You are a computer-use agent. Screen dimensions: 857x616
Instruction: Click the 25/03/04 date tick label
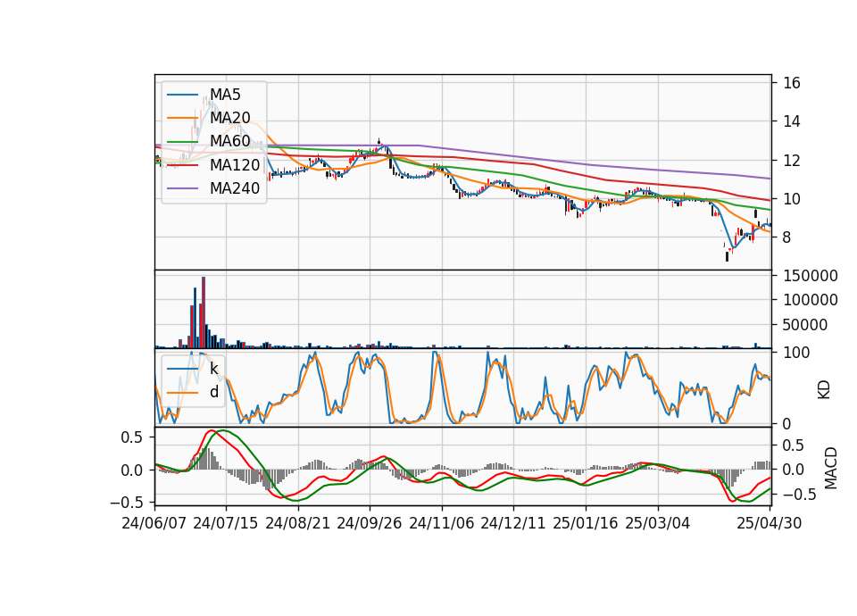point(658,523)
